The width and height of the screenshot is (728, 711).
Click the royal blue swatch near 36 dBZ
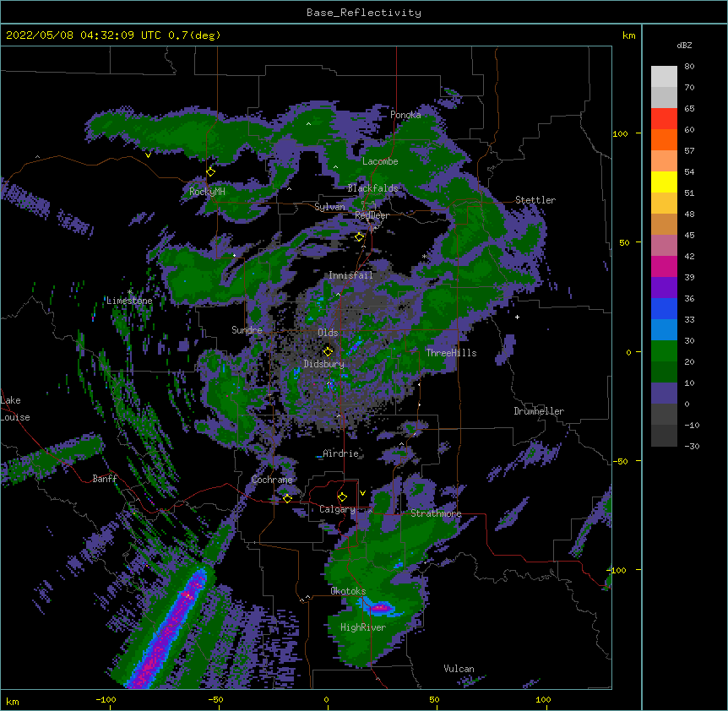(664, 308)
